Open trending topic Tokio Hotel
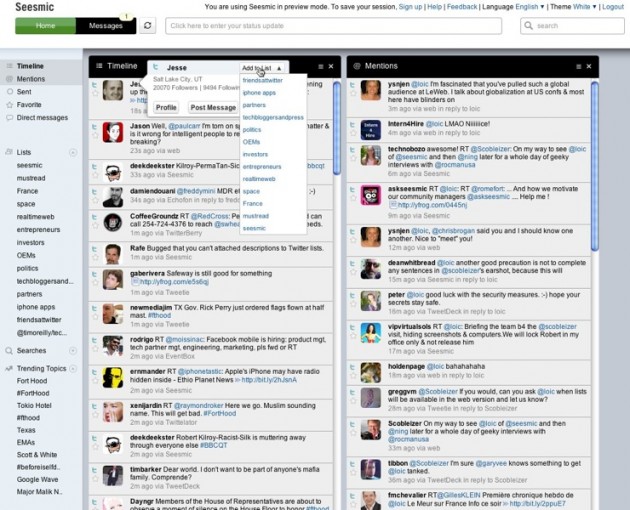The width and height of the screenshot is (630, 510). tap(34, 406)
